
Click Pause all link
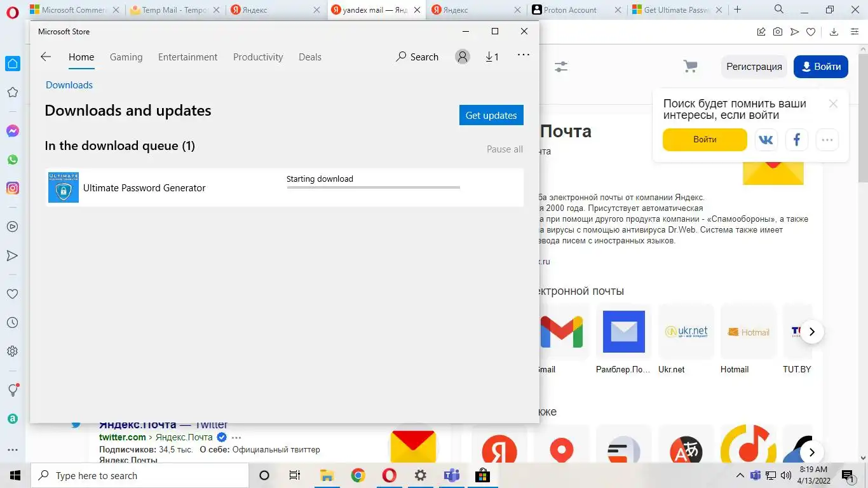(505, 149)
